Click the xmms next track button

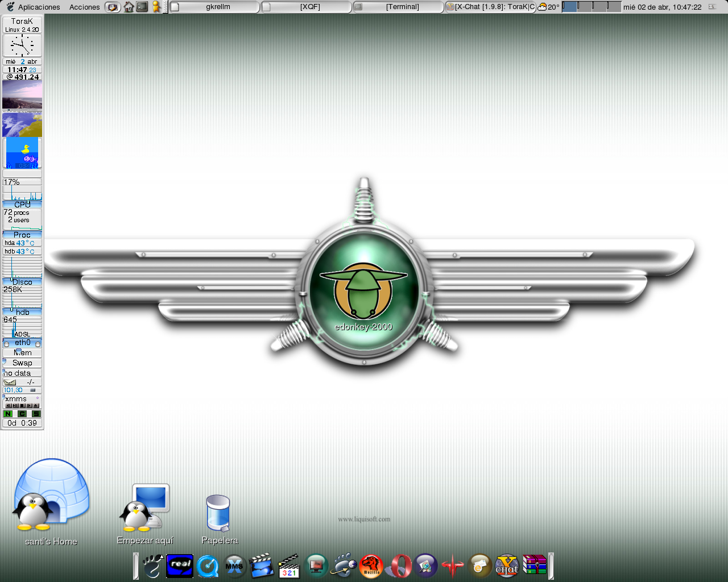[x=29, y=406]
